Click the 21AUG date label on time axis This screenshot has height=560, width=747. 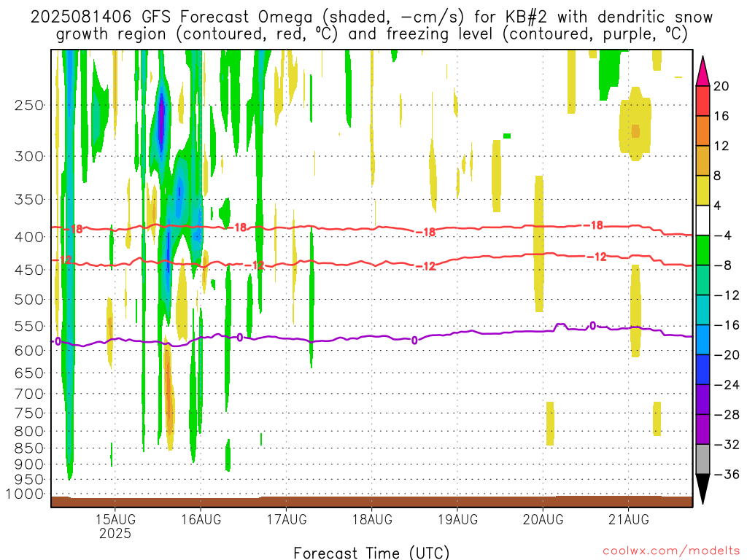628,519
